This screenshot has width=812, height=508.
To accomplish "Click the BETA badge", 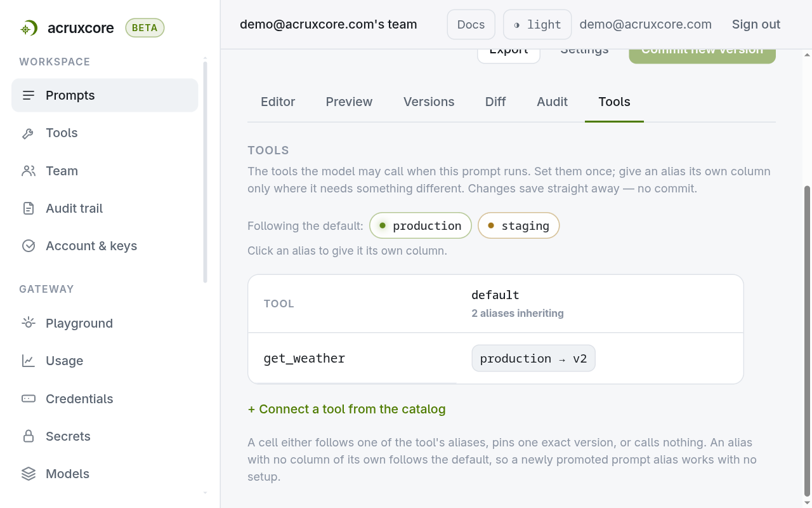I will (x=145, y=28).
